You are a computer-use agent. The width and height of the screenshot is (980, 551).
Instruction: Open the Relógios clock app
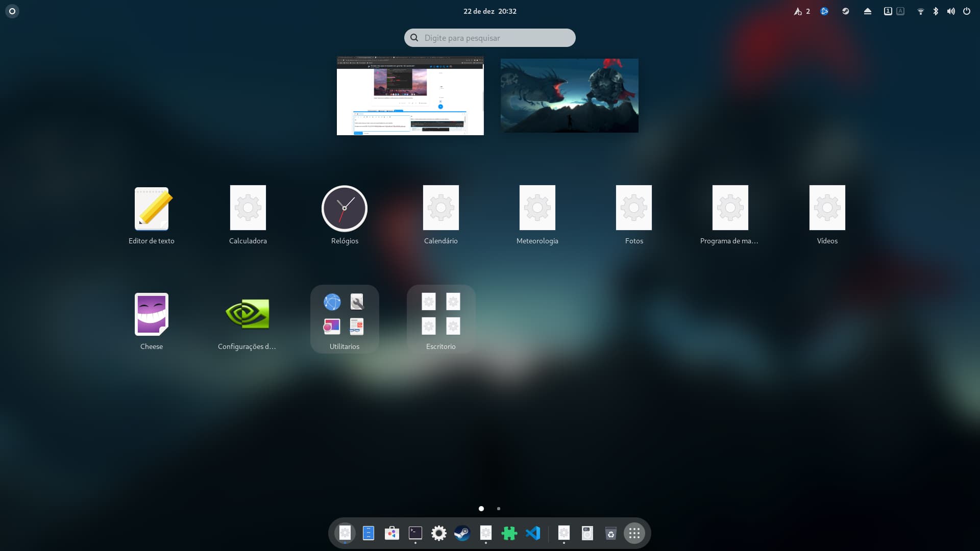tap(345, 208)
